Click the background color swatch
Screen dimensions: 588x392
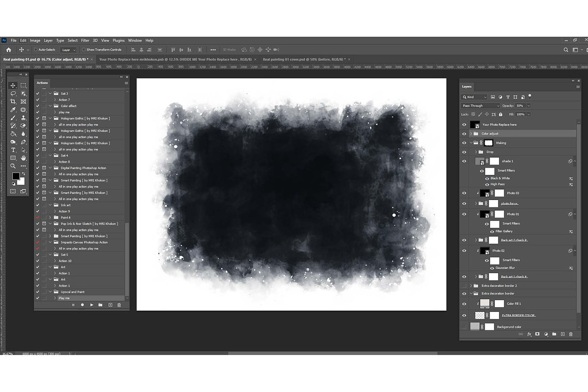point(22,182)
